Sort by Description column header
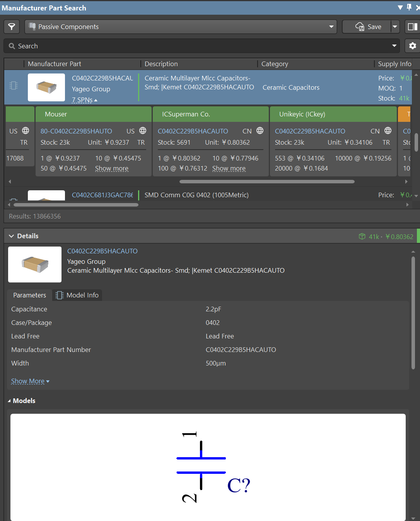 point(161,64)
